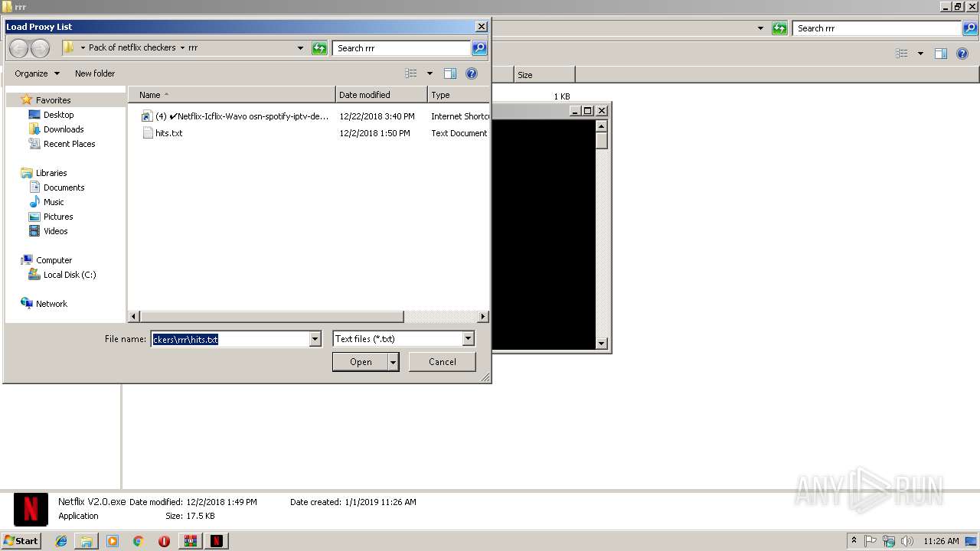
Task: Sort by the Size column in the Explorer window
Action: (544, 75)
